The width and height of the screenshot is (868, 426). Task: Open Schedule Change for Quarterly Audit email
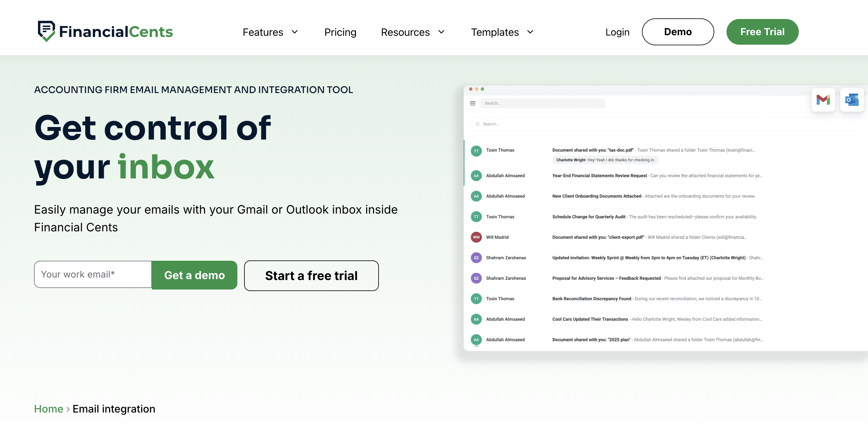(x=589, y=217)
